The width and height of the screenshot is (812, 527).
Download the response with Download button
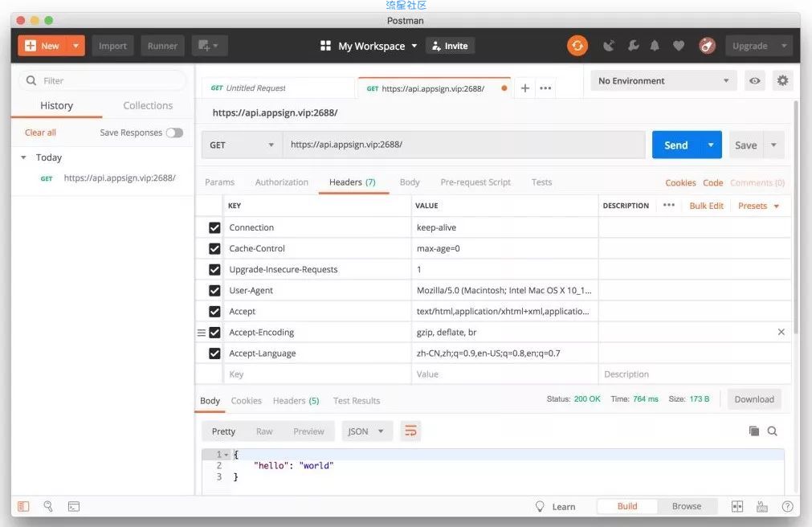(754, 399)
